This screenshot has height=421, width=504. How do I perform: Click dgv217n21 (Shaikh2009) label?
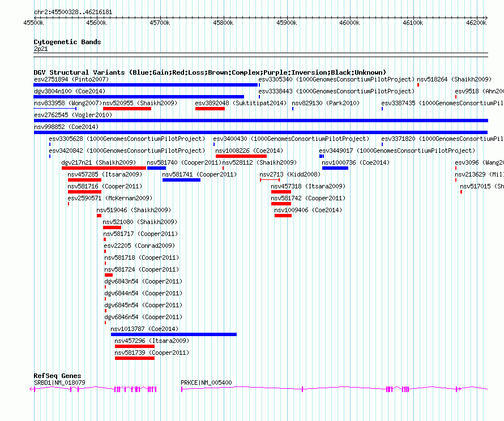coord(99,162)
